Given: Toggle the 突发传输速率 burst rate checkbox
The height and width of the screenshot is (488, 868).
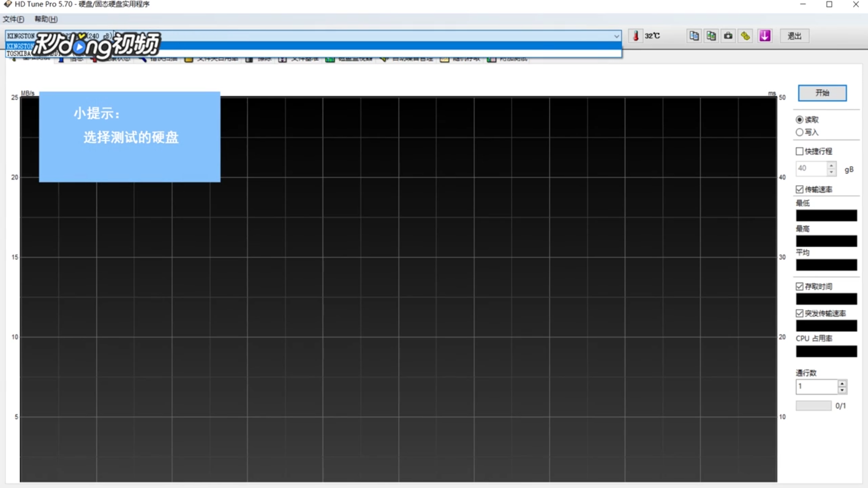Looking at the screenshot, I should click(x=799, y=313).
